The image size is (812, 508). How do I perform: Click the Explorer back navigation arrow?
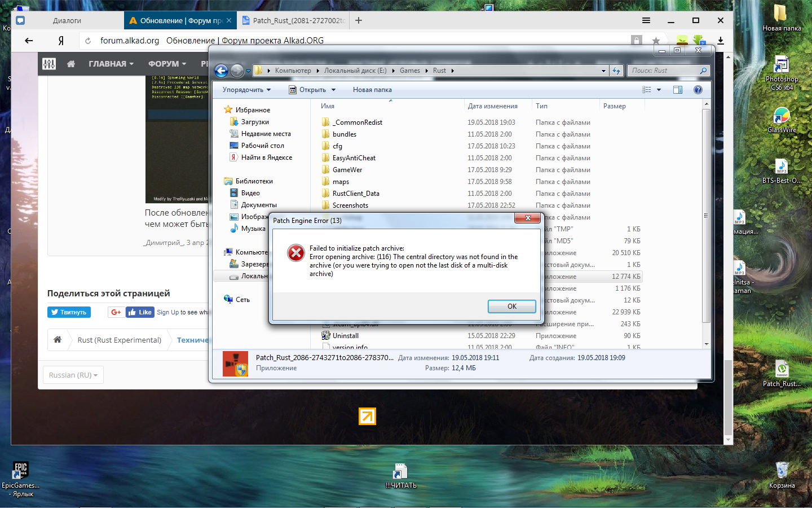pyautogui.click(x=222, y=71)
